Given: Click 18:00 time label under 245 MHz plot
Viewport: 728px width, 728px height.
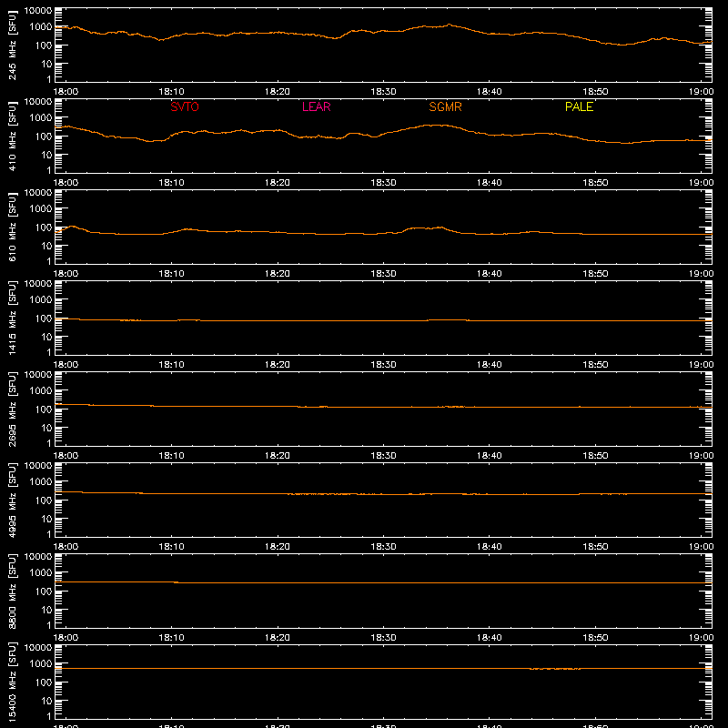Looking at the screenshot, I should point(66,92).
